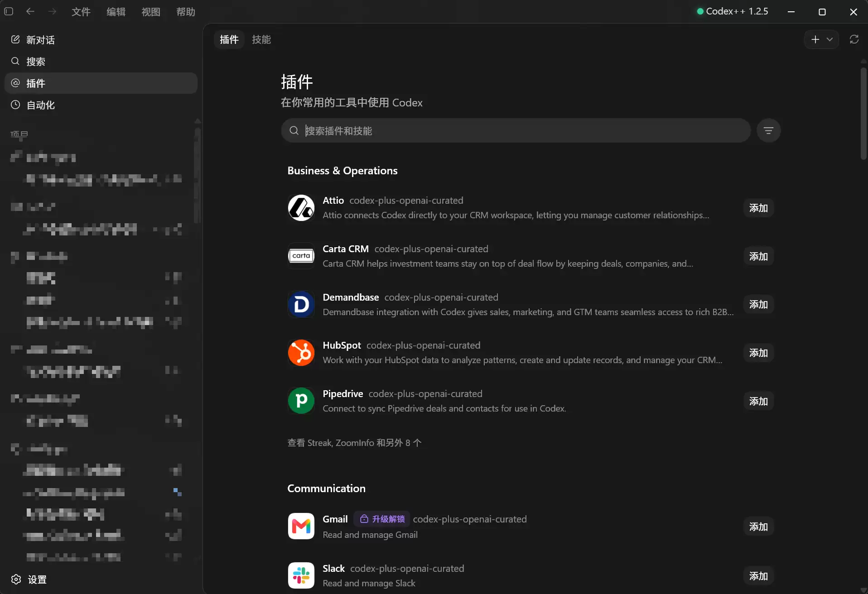Open Settings gear at bottom of sidebar
This screenshot has height=594, width=868.
coord(16,580)
